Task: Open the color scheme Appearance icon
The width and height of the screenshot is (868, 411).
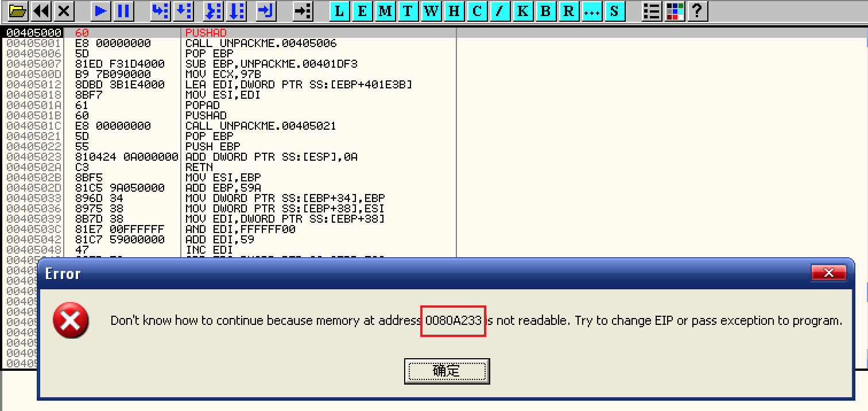Action: pyautogui.click(x=674, y=10)
